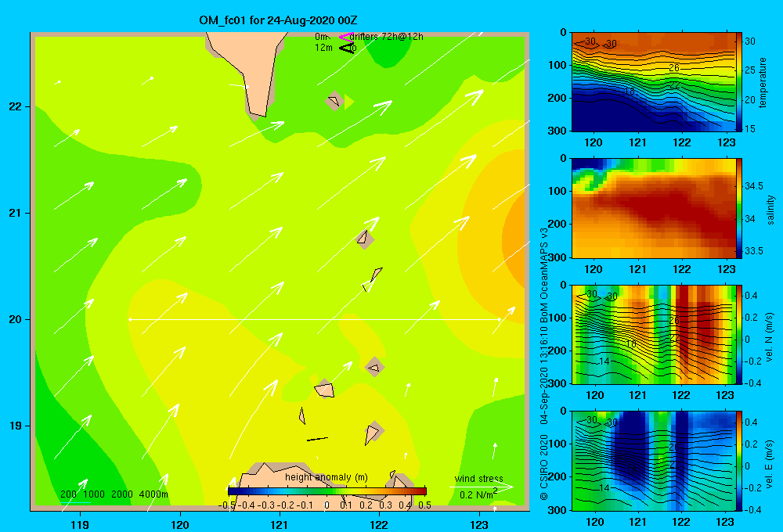Click longitude '119' on main map axis
This screenshot has width=783, height=532.
click(80, 524)
